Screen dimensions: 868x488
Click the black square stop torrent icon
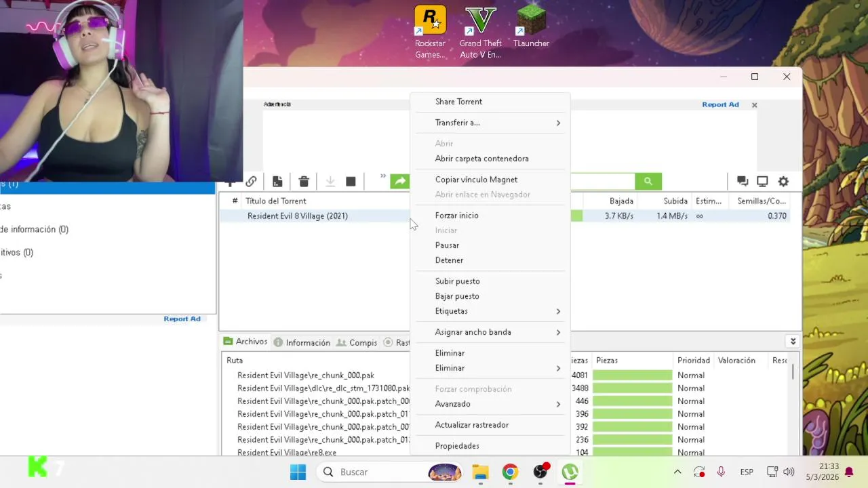[351, 182]
